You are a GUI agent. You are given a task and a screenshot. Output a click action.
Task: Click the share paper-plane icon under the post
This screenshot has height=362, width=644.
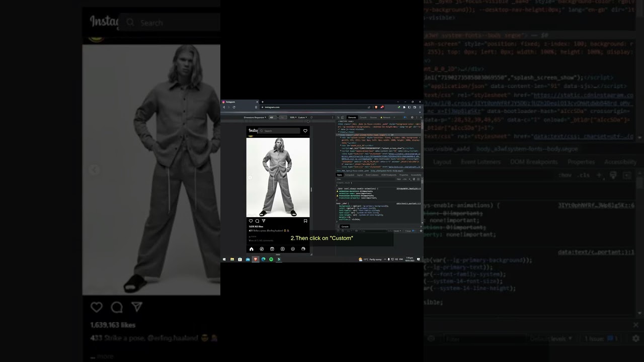[264, 221]
